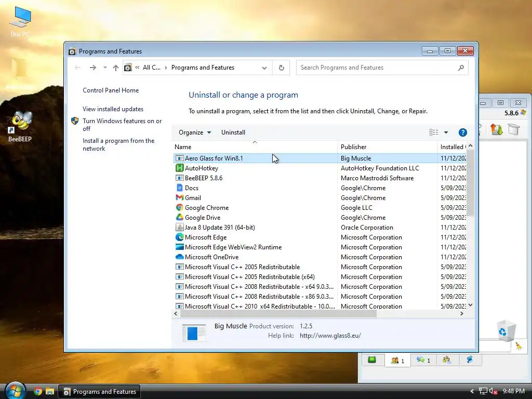Viewport: 532px width, 399px height.
Task: Select the Google Drive icon in list
Action: point(179,217)
